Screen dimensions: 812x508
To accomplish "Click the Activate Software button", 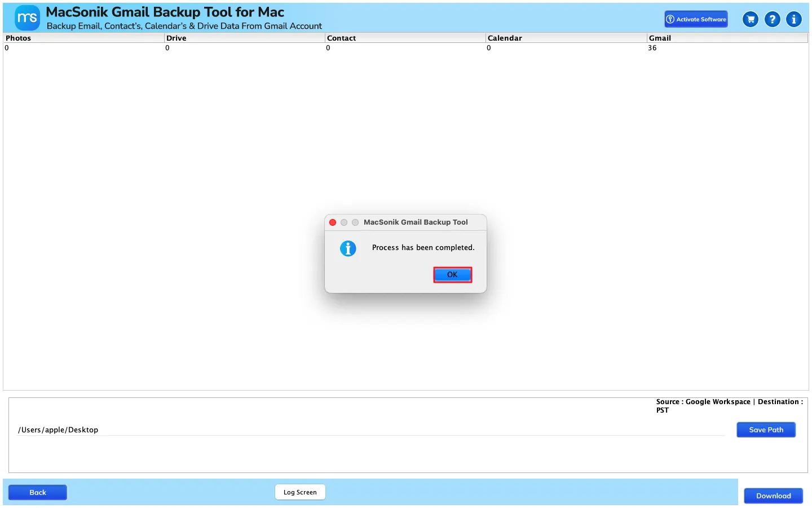I will tap(696, 19).
